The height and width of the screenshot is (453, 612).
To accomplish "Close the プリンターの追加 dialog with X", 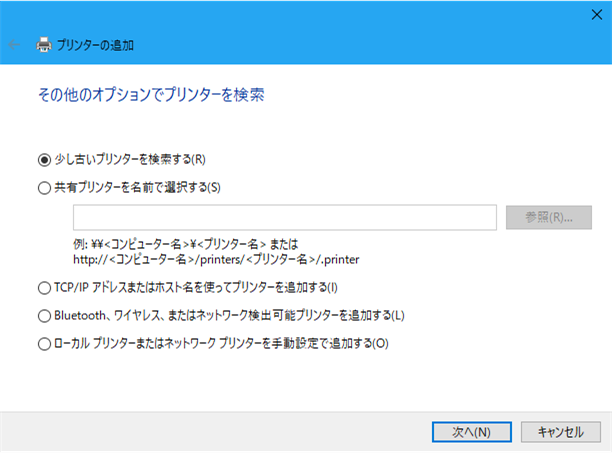I will point(596,15).
